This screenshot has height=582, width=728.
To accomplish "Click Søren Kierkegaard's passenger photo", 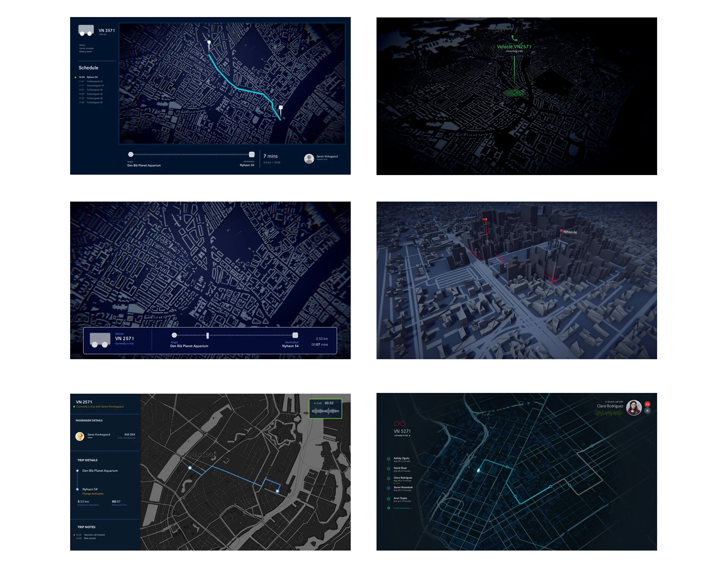I will click(x=80, y=436).
